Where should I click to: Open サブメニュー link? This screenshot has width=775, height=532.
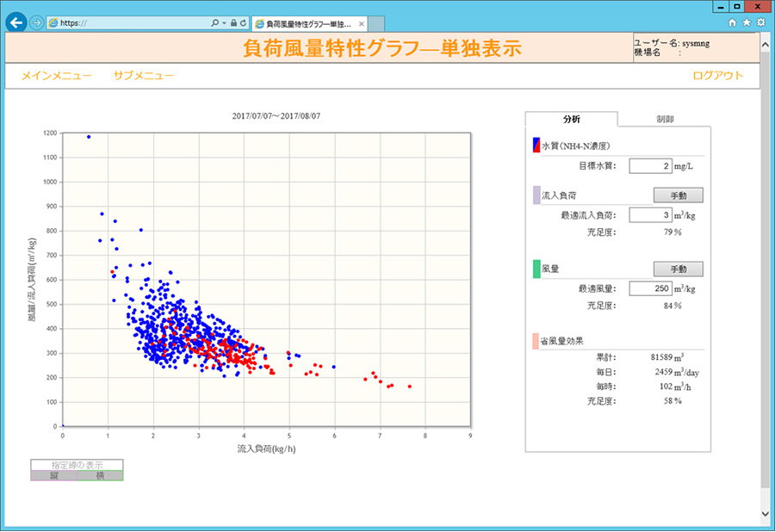click(x=143, y=76)
